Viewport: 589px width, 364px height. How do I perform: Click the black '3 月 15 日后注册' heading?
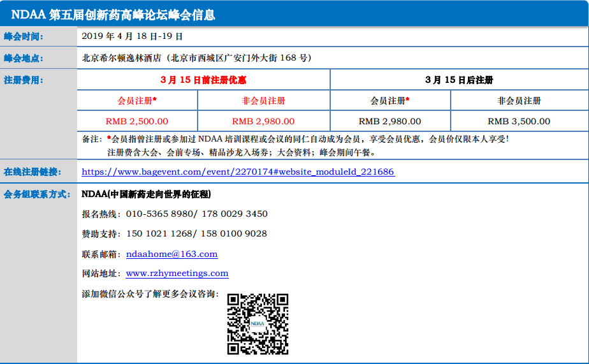coord(459,80)
